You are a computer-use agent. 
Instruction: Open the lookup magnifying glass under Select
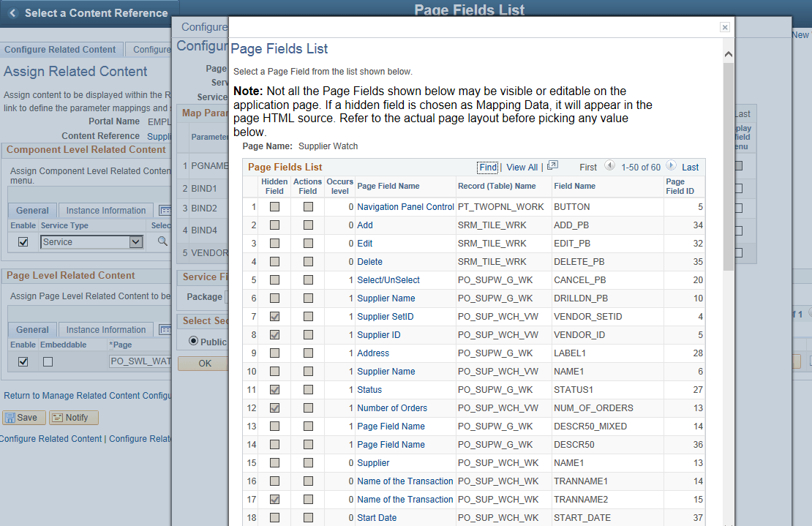coord(162,240)
